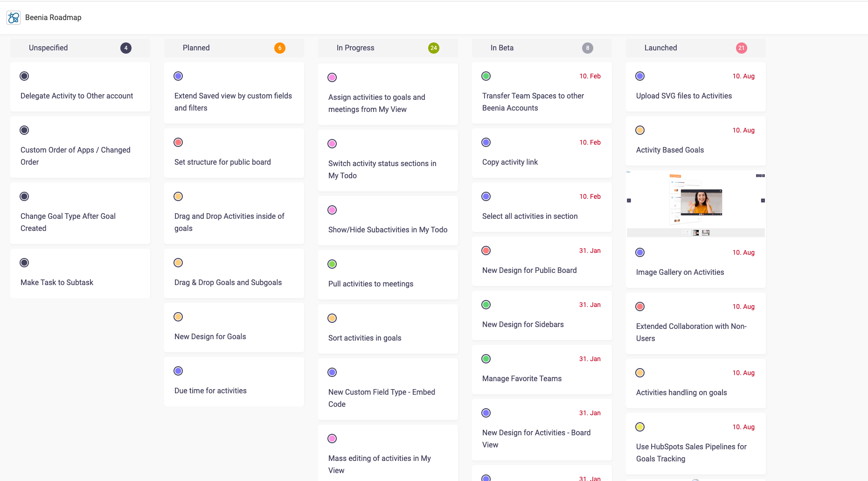Image resolution: width=868 pixels, height=481 pixels.
Task: Click the Image Gallery preview thumbnail
Action: (x=695, y=204)
